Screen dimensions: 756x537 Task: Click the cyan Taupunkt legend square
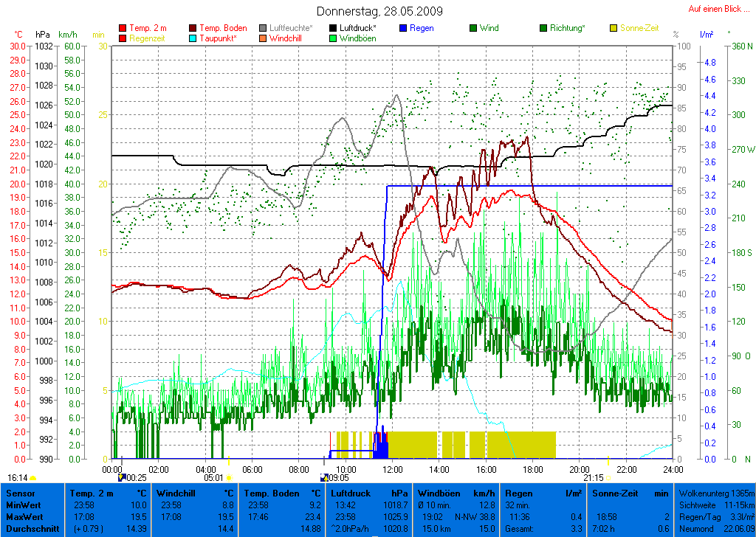pos(193,38)
